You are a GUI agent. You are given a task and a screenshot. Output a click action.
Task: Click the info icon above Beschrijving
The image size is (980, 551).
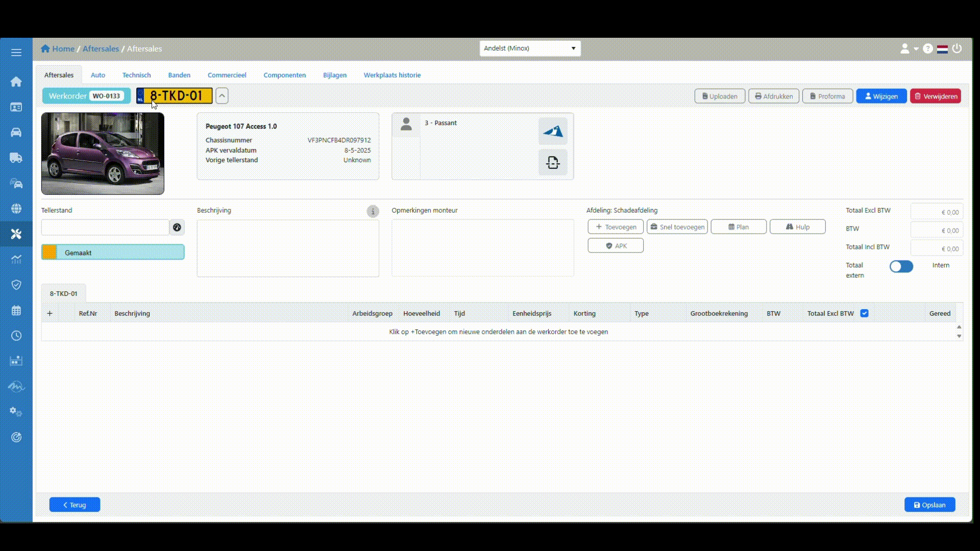coord(373,211)
